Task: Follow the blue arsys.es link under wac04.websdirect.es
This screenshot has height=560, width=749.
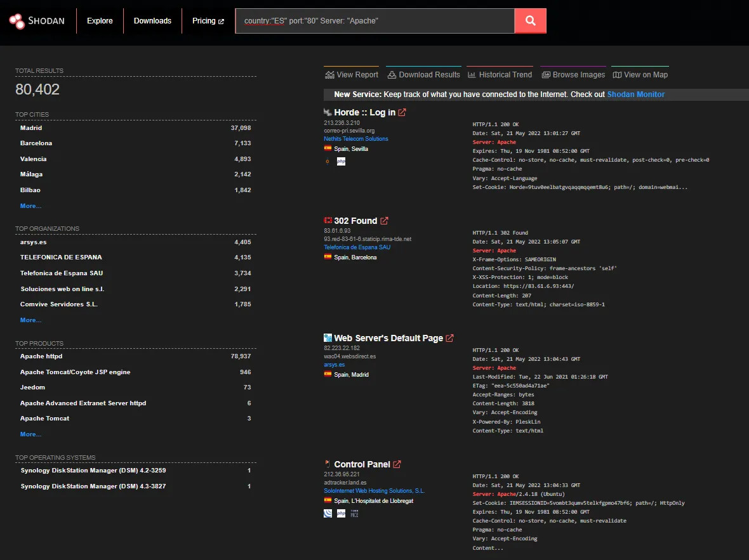Action: click(x=334, y=365)
